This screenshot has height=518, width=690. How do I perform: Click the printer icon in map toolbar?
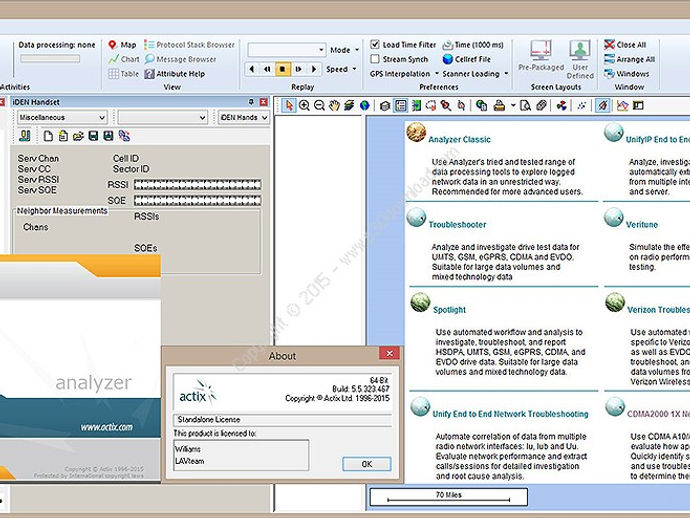[x=499, y=106]
